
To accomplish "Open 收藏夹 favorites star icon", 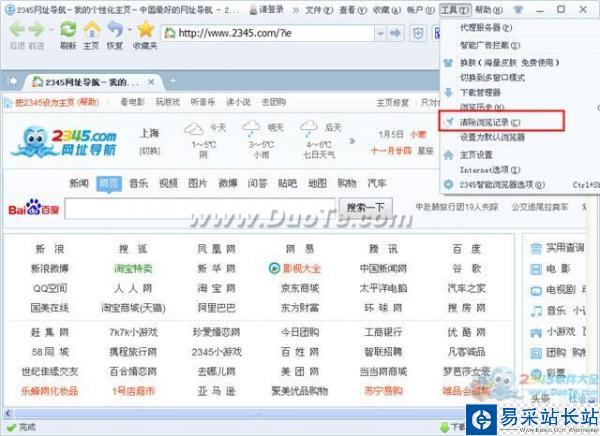I will click(145, 29).
